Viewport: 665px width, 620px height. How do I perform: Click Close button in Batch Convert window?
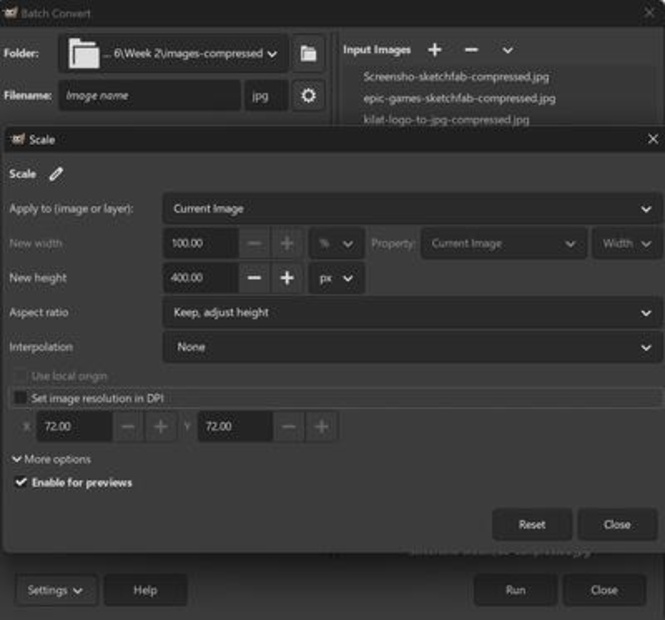(604, 590)
